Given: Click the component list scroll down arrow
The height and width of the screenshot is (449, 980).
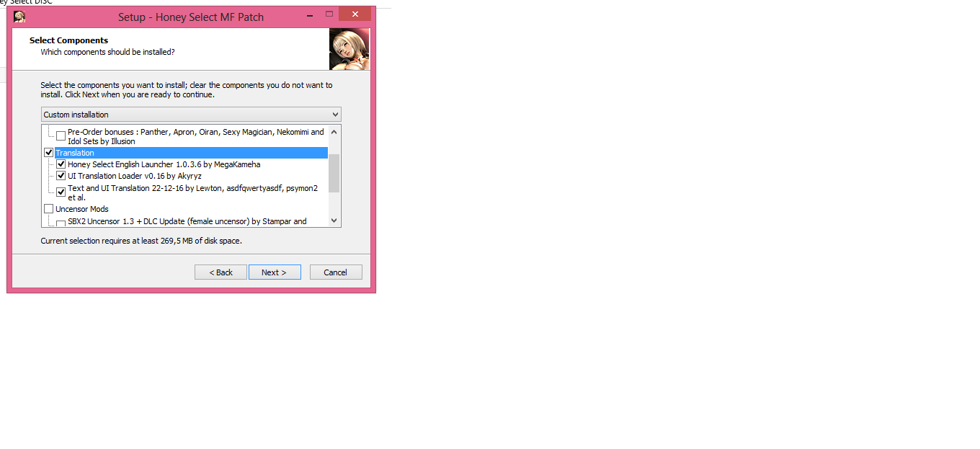Looking at the screenshot, I should tap(334, 221).
